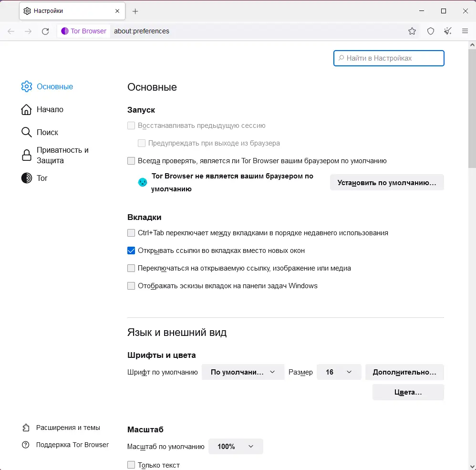The image size is (476, 470).
Task: Close the Настройки tab
Action: click(x=117, y=11)
